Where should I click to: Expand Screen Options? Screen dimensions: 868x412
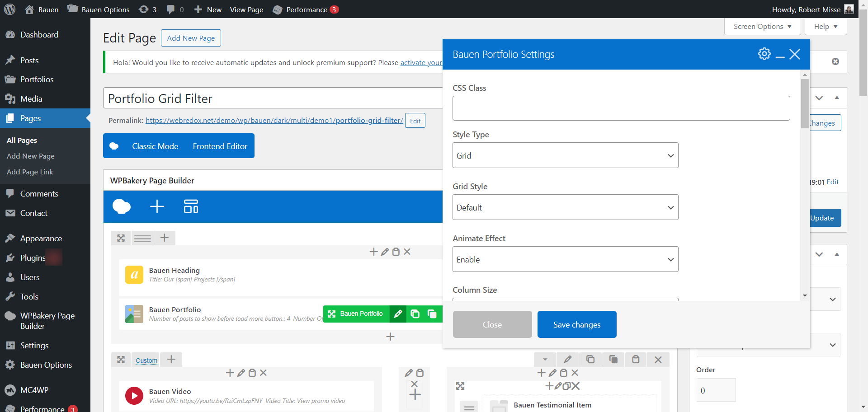pyautogui.click(x=762, y=27)
